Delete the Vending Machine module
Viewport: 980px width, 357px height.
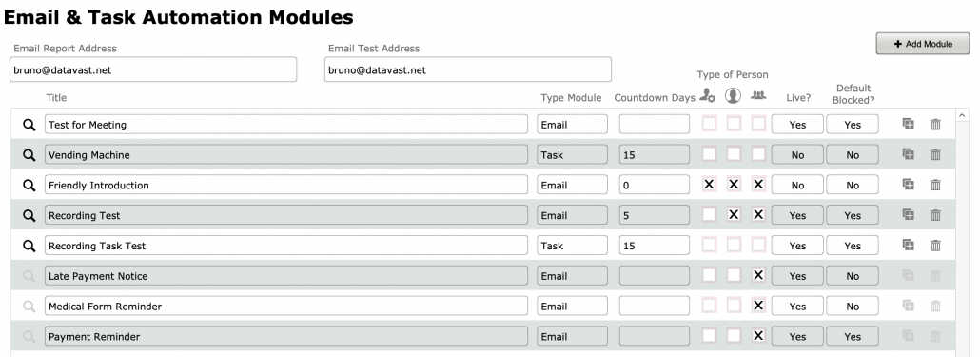(935, 154)
